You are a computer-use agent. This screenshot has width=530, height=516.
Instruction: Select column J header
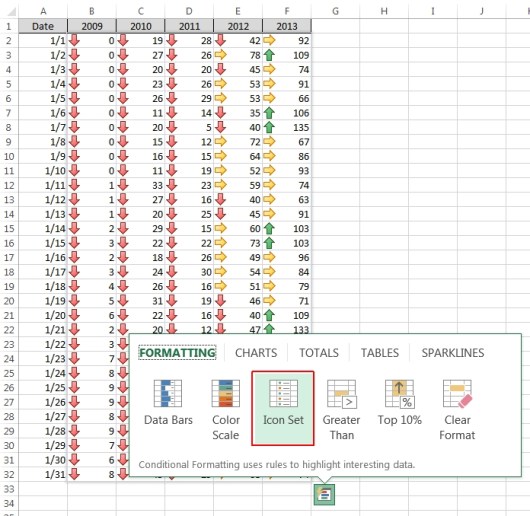pos(481,11)
